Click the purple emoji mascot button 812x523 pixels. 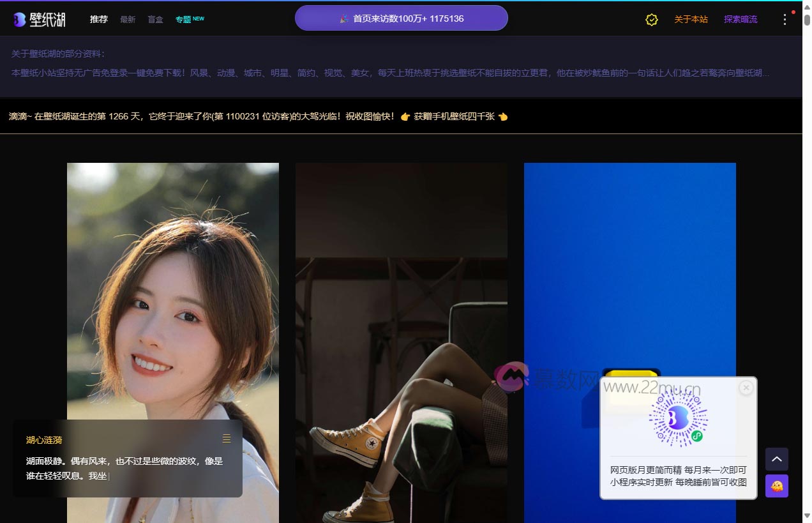pyautogui.click(x=776, y=486)
